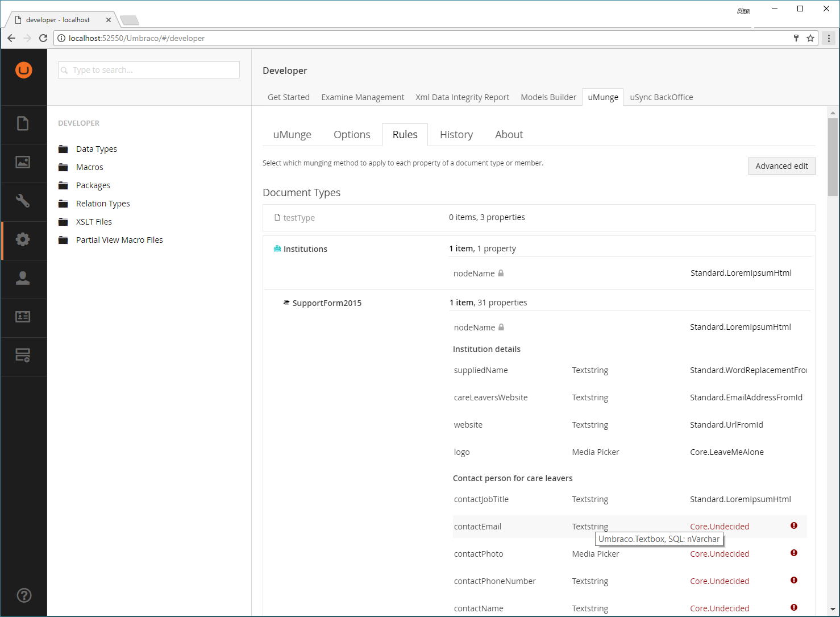Click the contactPhoneNumber undecided warning icon
840x617 pixels.
(794, 580)
